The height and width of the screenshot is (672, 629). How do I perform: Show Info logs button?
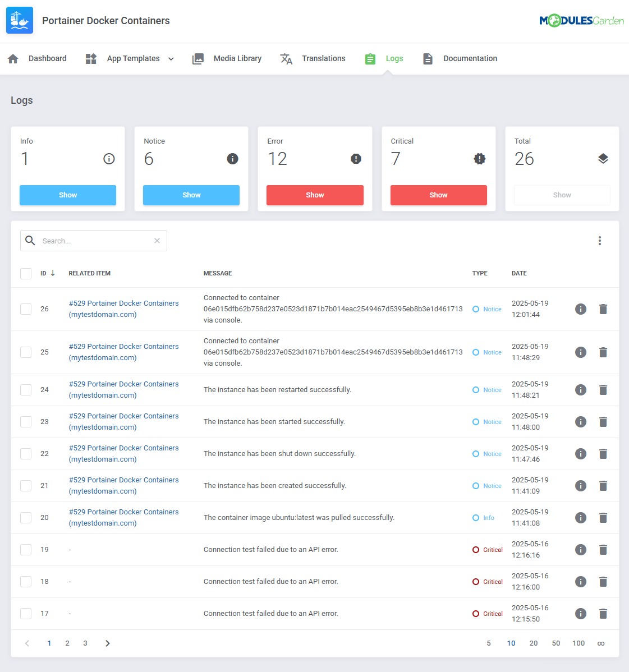click(68, 195)
